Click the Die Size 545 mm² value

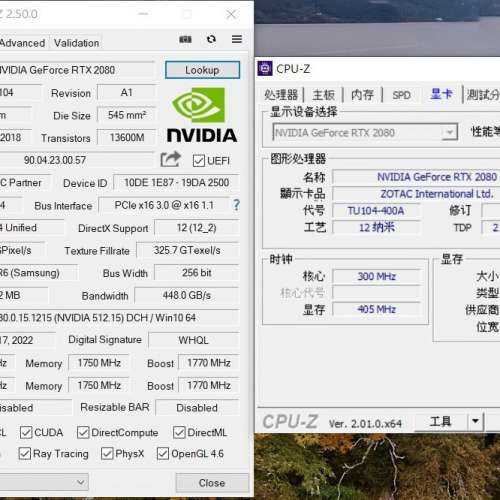coord(127,115)
